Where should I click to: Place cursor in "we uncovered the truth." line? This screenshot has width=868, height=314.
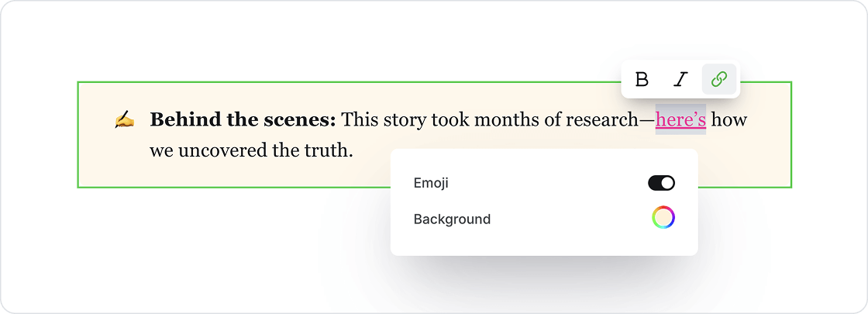(251, 150)
